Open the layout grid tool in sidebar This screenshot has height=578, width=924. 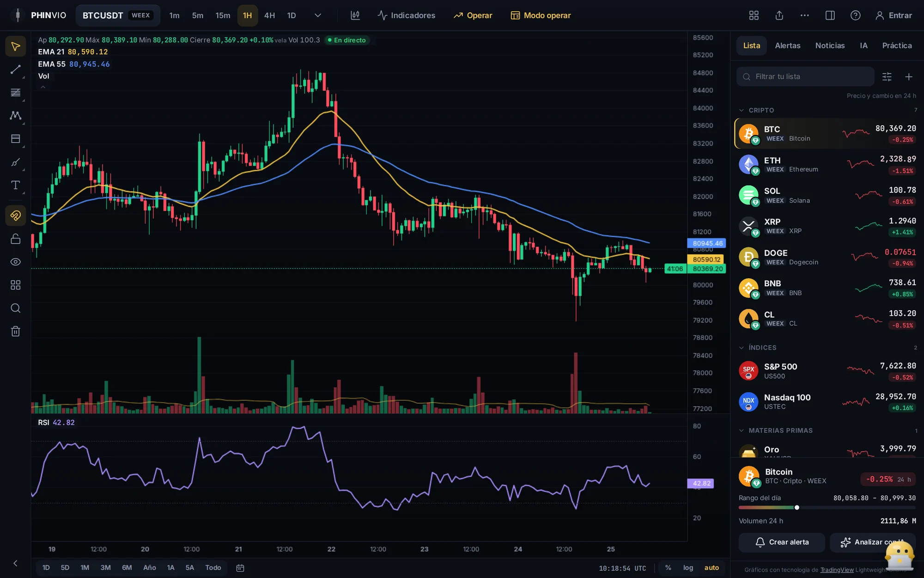[x=15, y=285]
